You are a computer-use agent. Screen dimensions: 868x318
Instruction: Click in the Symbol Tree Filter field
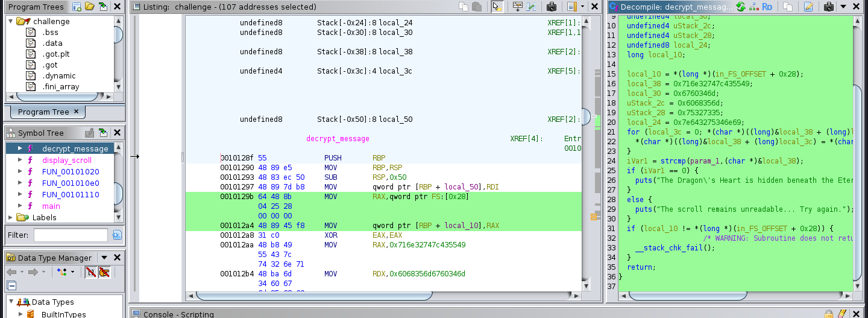coord(71,235)
